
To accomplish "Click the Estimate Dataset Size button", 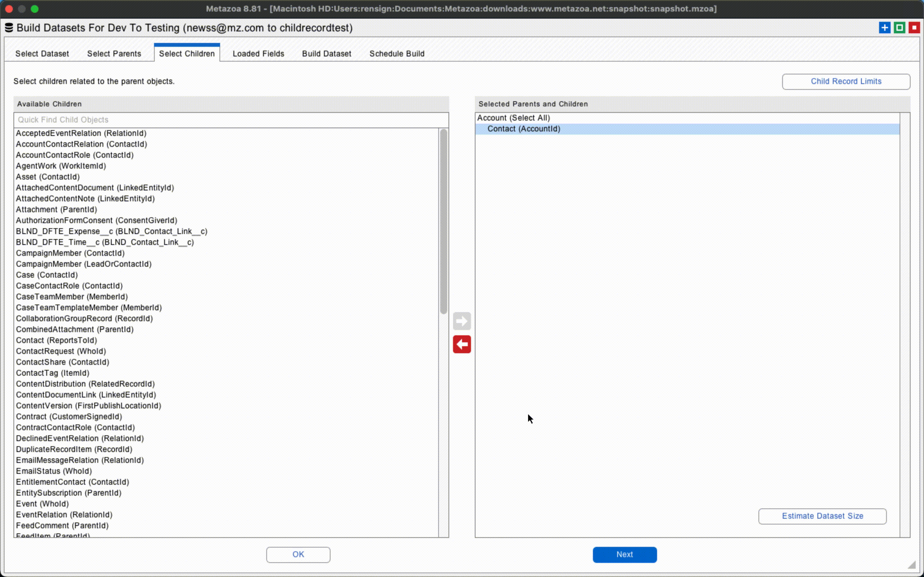I will (822, 516).
